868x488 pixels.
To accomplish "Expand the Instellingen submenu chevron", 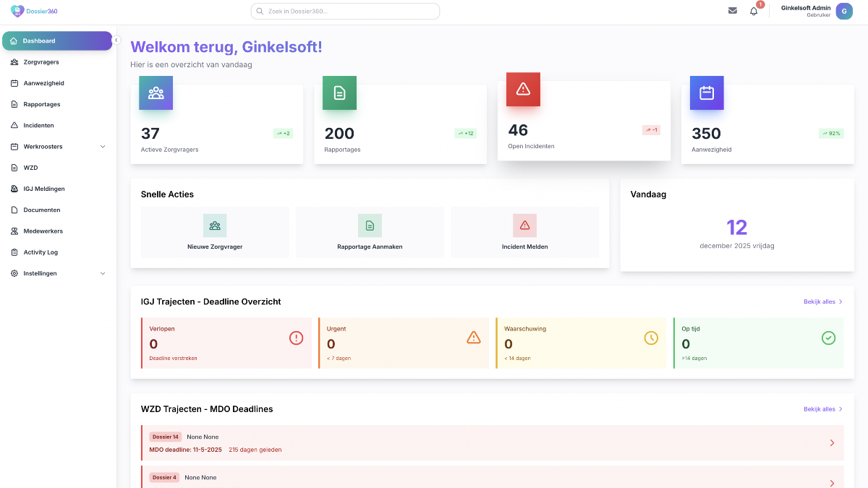I will (x=103, y=273).
